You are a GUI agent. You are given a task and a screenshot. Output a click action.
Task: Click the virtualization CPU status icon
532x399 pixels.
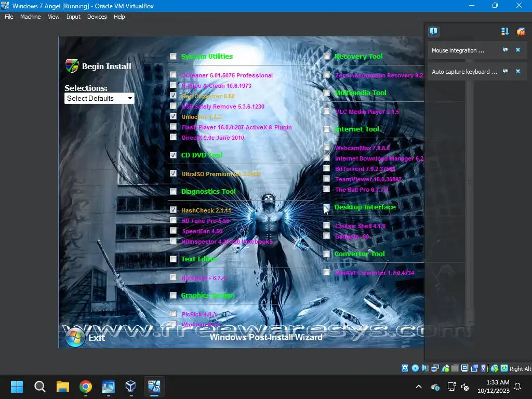485,368
